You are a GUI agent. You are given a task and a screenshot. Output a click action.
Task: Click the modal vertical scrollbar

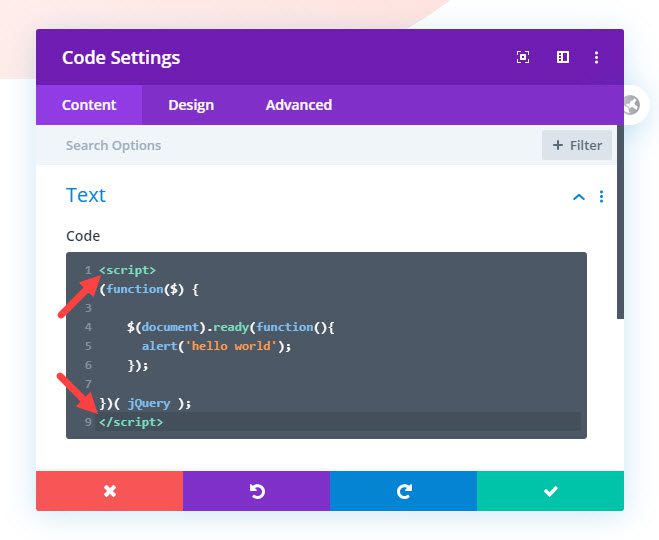click(620, 222)
